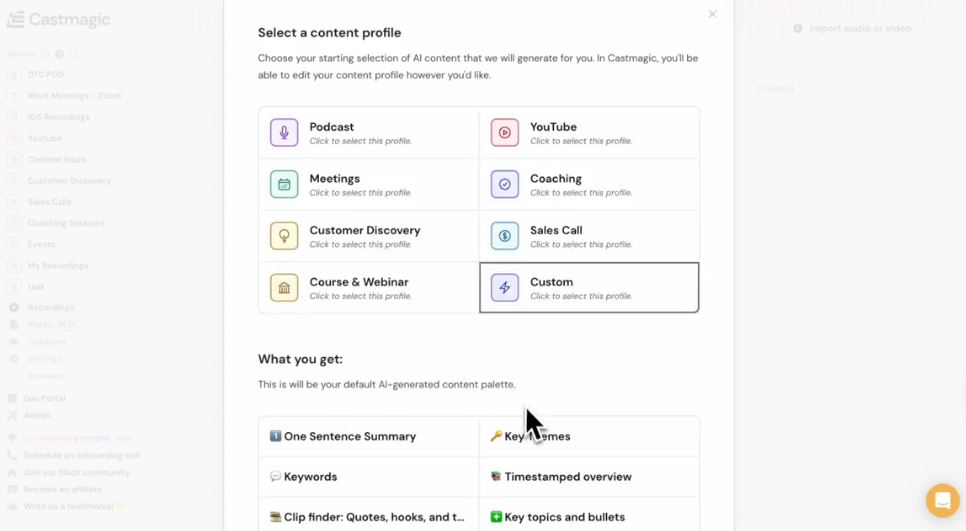
Task: Open the DTC POD space
Action: (x=45, y=75)
